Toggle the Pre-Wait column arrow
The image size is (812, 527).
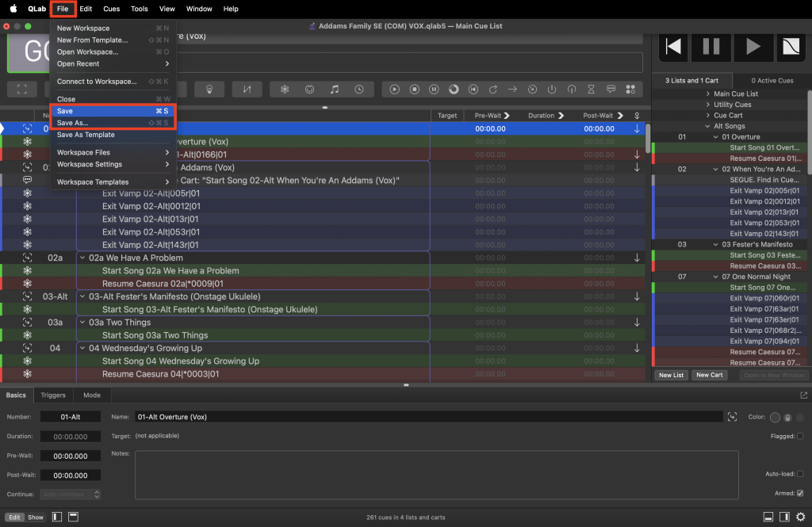tap(507, 116)
